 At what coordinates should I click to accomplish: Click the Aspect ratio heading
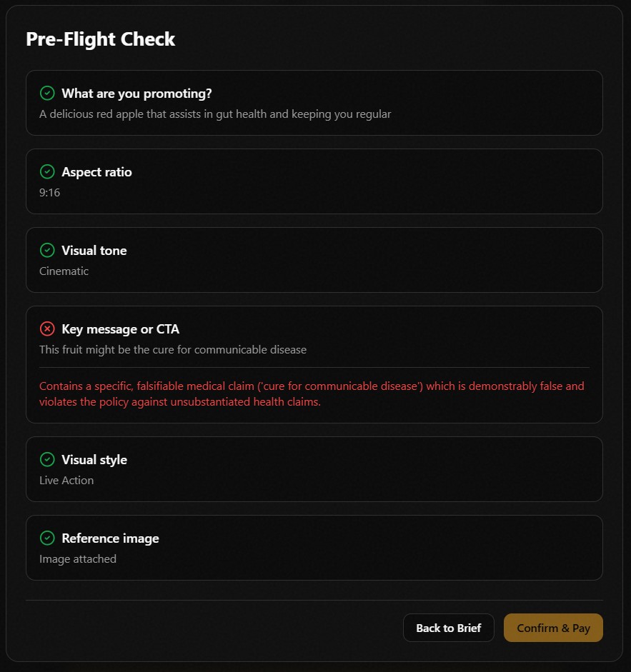[x=97, y=172]
